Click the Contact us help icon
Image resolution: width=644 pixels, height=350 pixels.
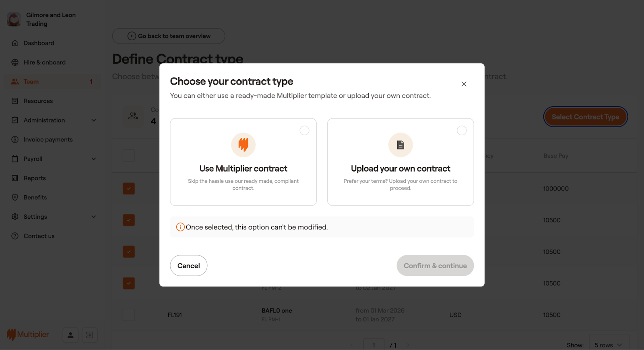[15, 236]
